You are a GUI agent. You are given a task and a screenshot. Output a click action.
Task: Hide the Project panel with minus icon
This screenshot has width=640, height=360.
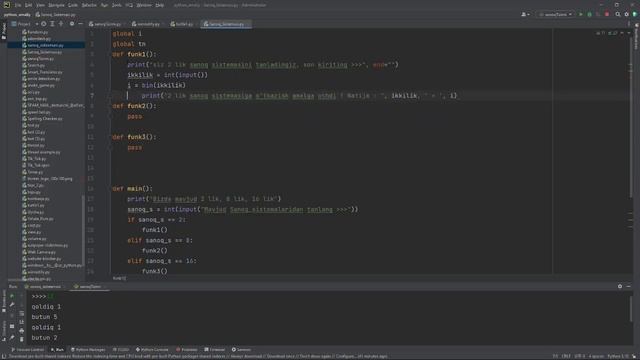point(80,24)
